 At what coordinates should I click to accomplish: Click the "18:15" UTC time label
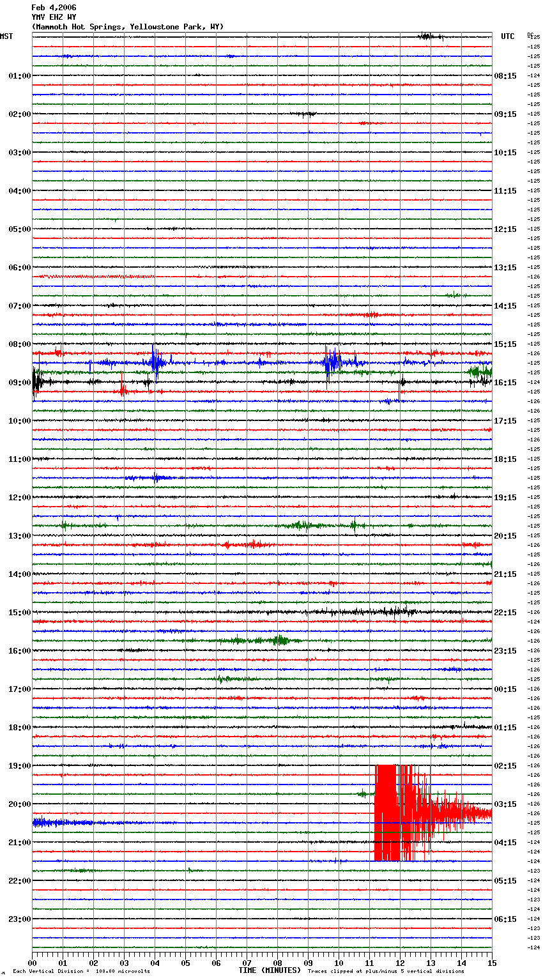click(505, 459)
